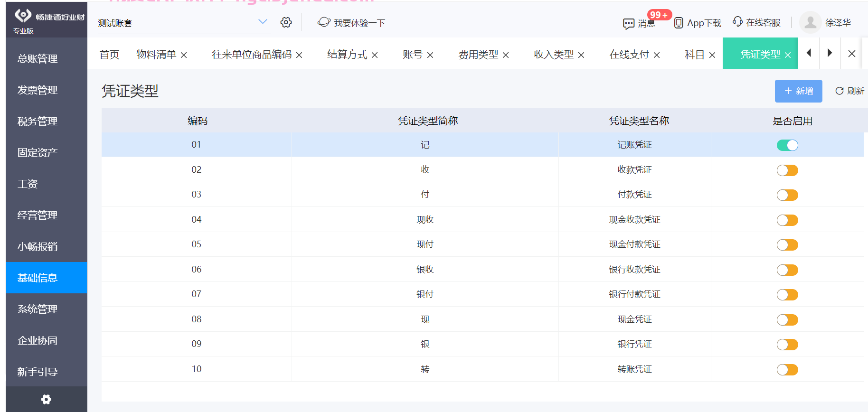Switch to the 结算方式 tab
Screen dimensions: 868x412
[x=347, y=55]
